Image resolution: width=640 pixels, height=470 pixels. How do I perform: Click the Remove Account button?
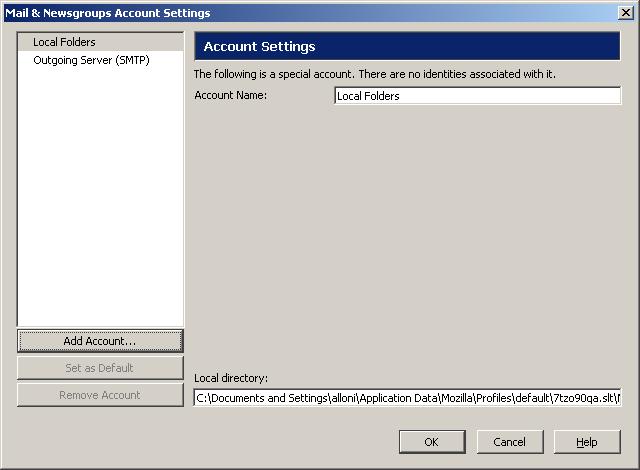(100, 395)
